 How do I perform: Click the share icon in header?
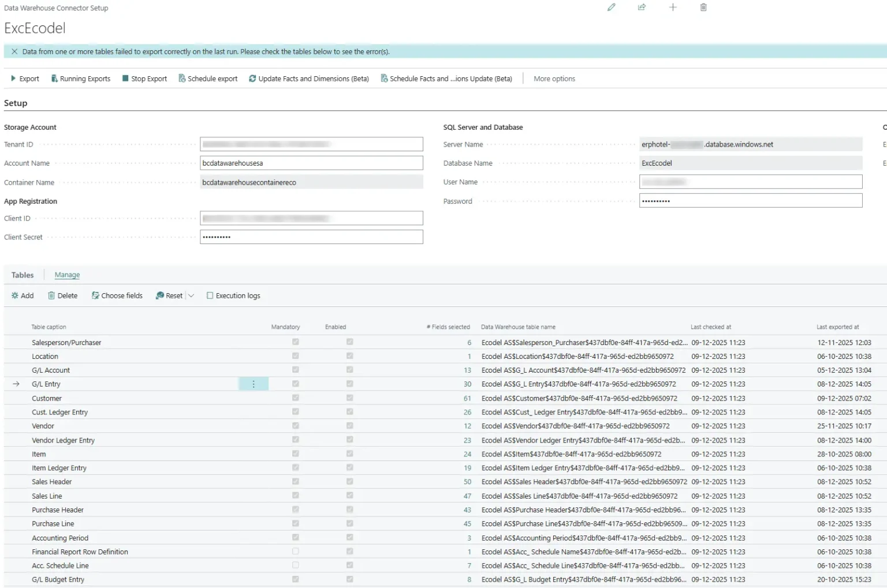coord(642,8)
